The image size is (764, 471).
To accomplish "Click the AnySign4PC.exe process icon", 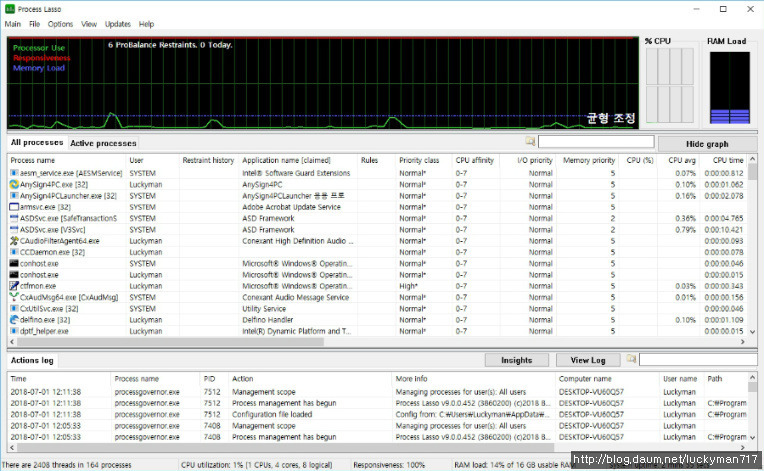I will (14, 184).
